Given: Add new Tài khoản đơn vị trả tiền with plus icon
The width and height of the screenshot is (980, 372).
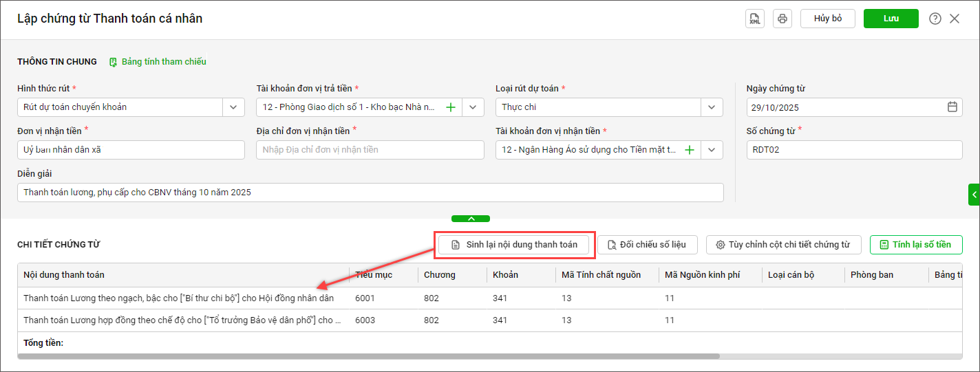Looking at the screenshot, I should (451, 107).
